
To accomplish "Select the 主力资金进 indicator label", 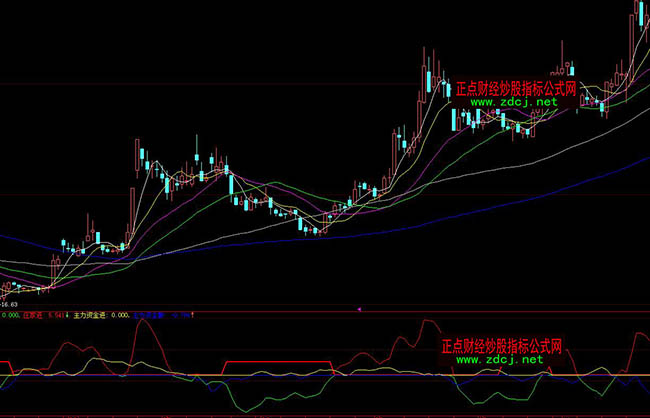I will click(x=94, y=315).
